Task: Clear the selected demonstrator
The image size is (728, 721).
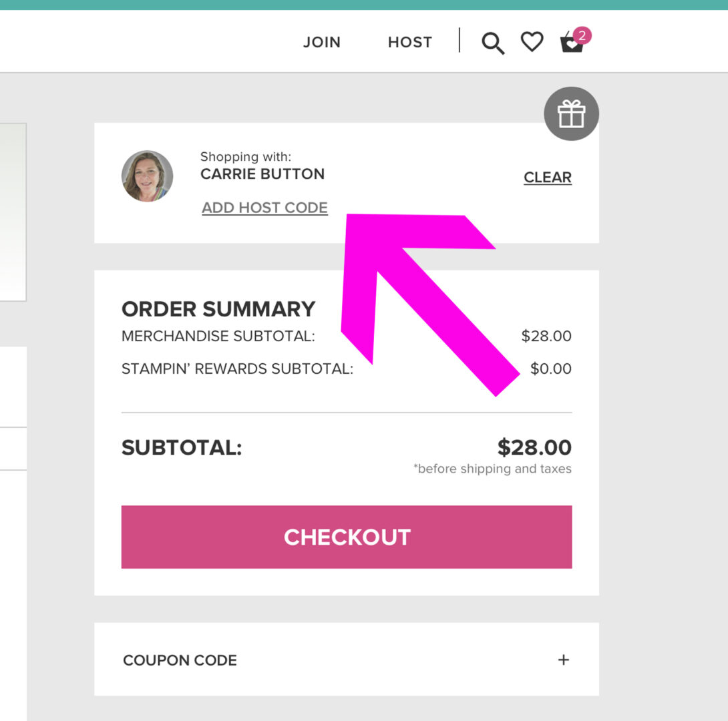Action: (x=548, y=177)
